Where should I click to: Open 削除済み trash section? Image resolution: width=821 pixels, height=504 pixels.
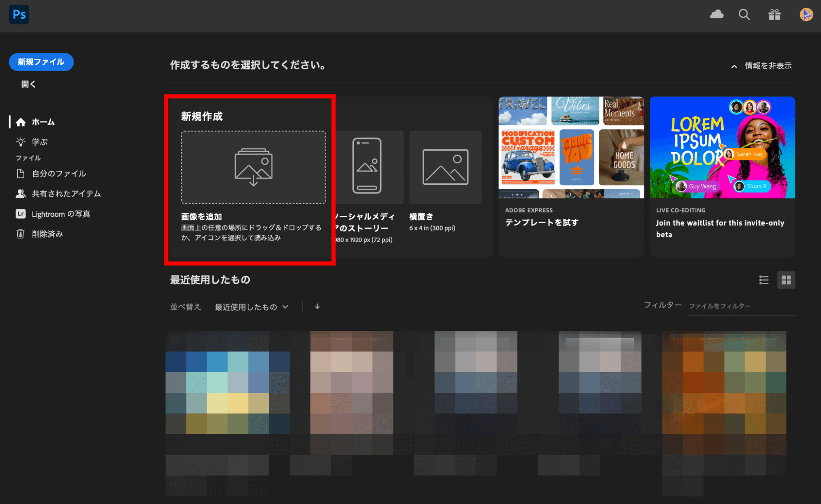click(47, 234)
